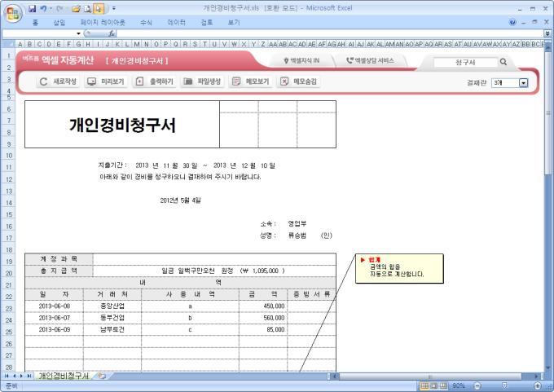
Task: Select the date cell 2013-06-08
Action: tap(55, 306)
